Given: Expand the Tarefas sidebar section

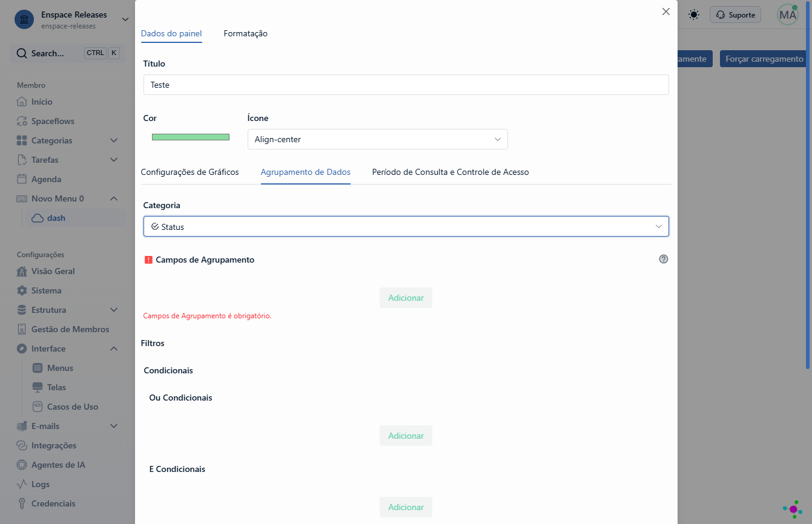Looking at the screenshot, I should point(114,160).
